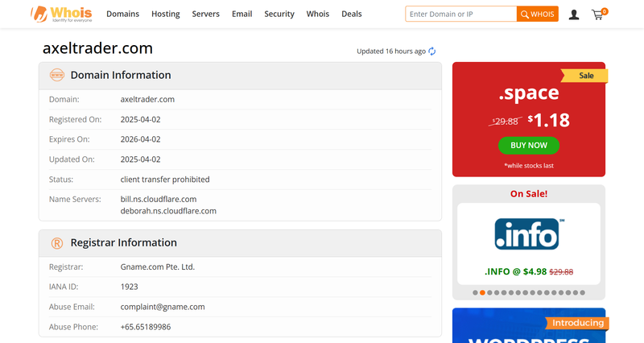Click the Whois logo in the header
Viewport: 644px width, 343px height.
(x=62, y=14)
